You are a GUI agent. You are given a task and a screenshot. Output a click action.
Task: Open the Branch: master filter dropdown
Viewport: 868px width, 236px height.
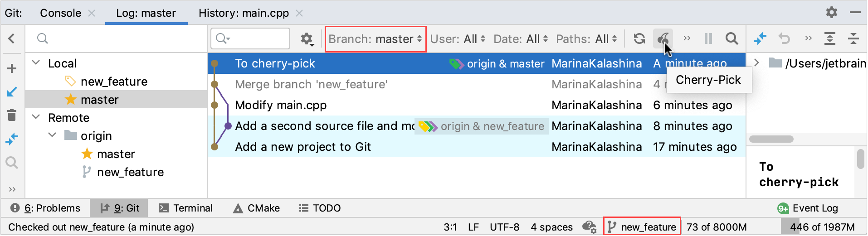click(375, 39)
